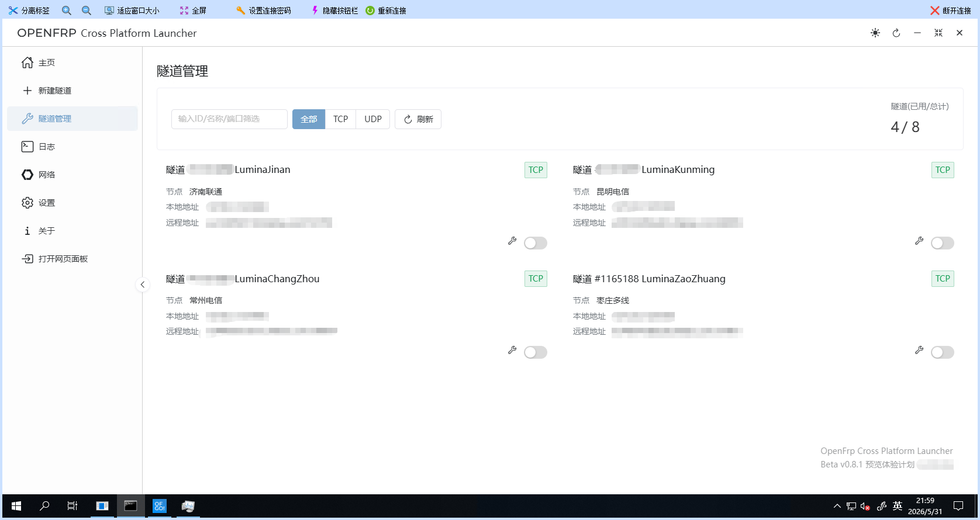Edit LuminaJinan tunnel via wrench icon

click(512, 241)
